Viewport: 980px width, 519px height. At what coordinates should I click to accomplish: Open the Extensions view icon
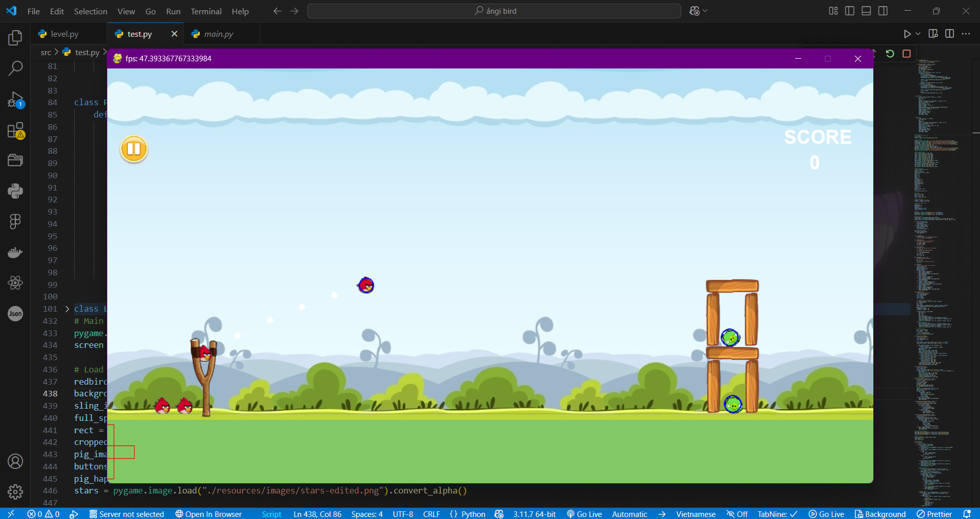pyautogui.click(x=15, y=130)
